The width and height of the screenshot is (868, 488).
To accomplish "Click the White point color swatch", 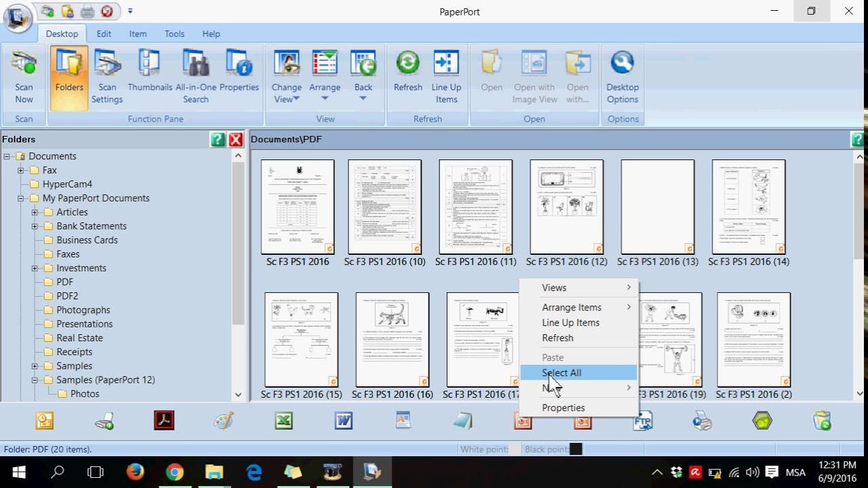I will coord(515,449).
